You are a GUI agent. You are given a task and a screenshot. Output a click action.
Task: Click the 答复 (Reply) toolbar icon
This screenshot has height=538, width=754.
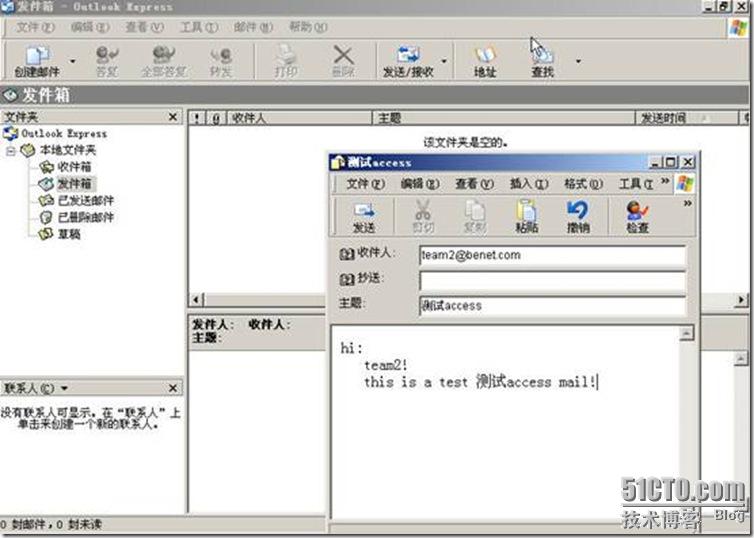coord(107,62)
